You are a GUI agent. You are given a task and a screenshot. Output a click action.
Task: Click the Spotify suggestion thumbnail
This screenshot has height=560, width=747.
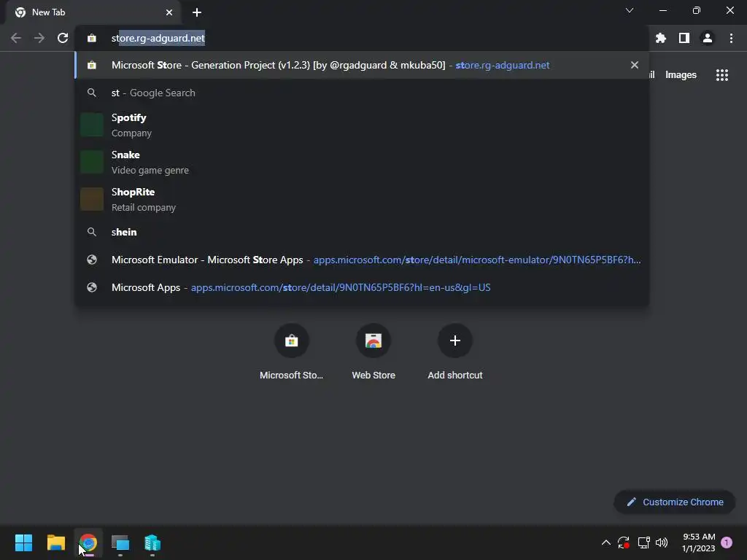point(92,125)
